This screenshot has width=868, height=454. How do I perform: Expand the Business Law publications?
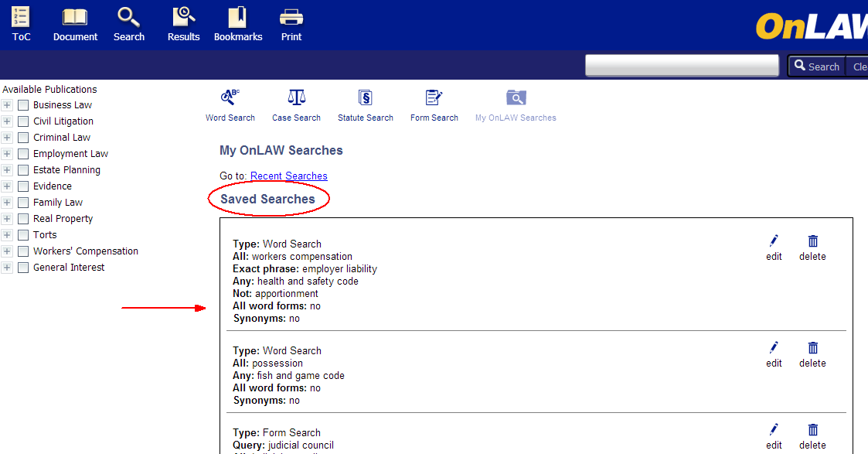click(7, 105)
